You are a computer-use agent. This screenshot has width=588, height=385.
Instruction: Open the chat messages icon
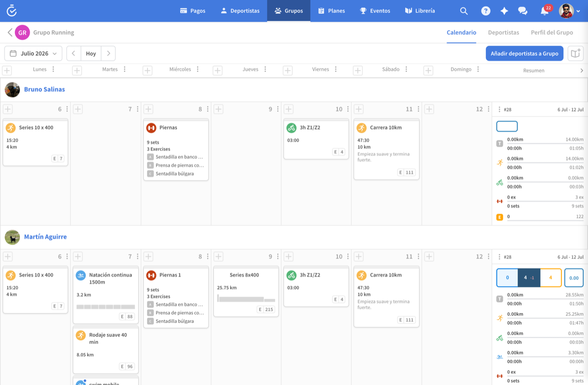pyautogui.click(x=523, y=11)
